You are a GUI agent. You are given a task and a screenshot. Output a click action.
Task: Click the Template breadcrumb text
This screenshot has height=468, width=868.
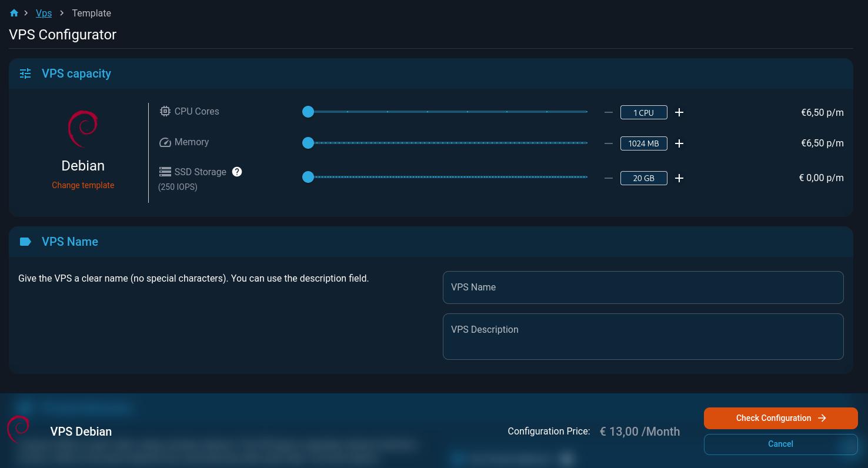(92, 13)
